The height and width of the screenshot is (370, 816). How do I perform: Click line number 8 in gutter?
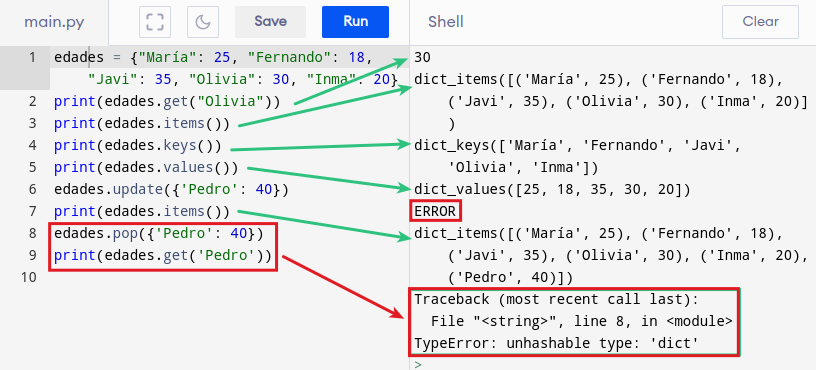pyautogui.click(x=32, y=233)
